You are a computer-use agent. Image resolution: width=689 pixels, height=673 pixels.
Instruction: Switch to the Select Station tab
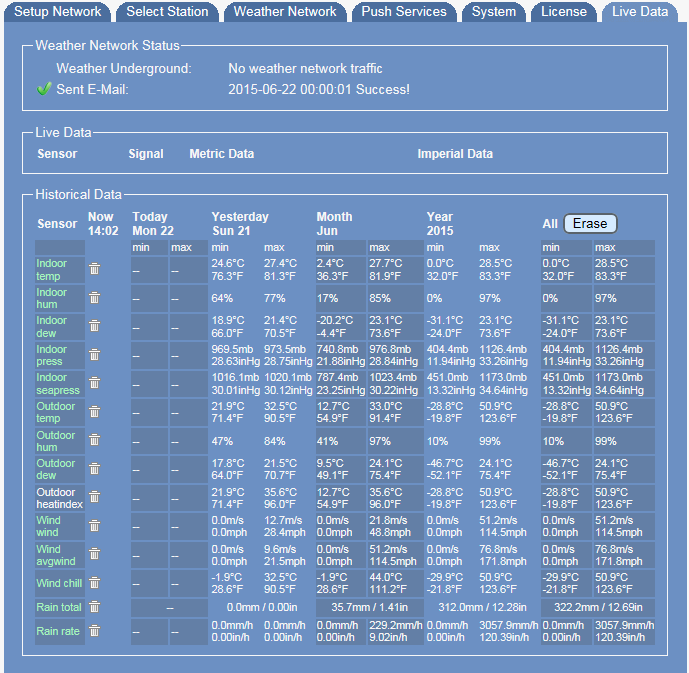click(166, 12)
